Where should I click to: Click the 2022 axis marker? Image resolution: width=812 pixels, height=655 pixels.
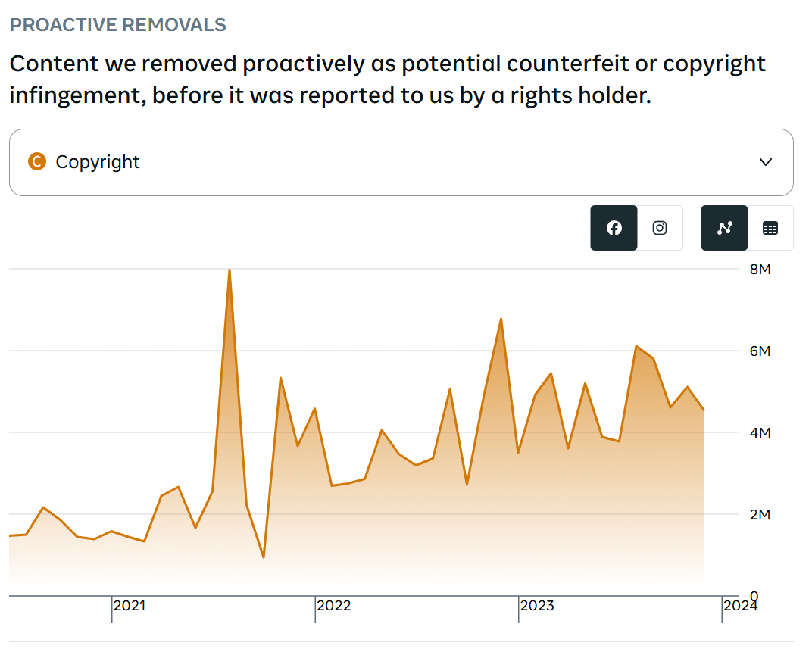[x=333, y=605]
